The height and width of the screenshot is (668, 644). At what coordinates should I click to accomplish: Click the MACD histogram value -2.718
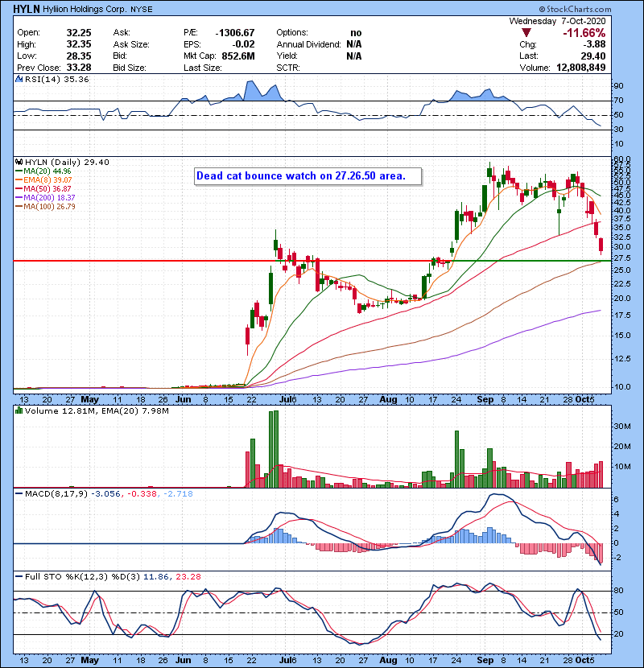[x=178, y=494]
